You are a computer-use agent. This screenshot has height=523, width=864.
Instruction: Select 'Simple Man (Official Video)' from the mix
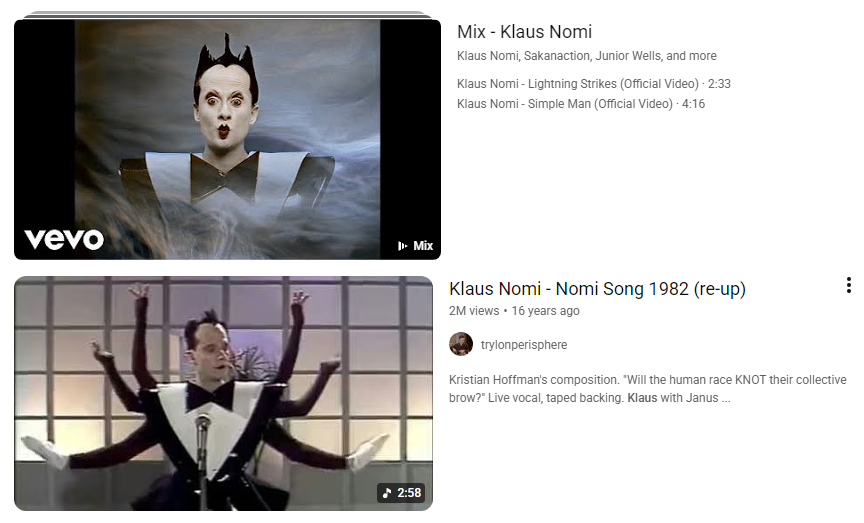tap(565, 104)
